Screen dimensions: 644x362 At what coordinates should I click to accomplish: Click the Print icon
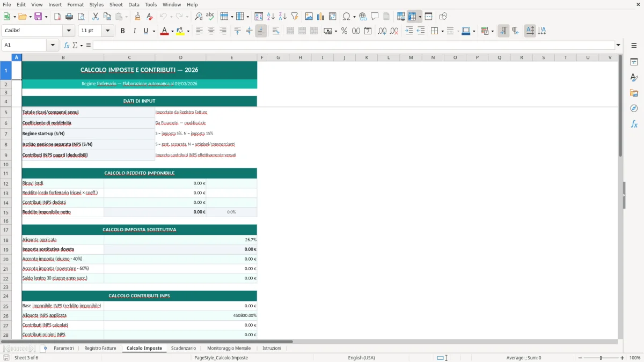coord(69,17)
